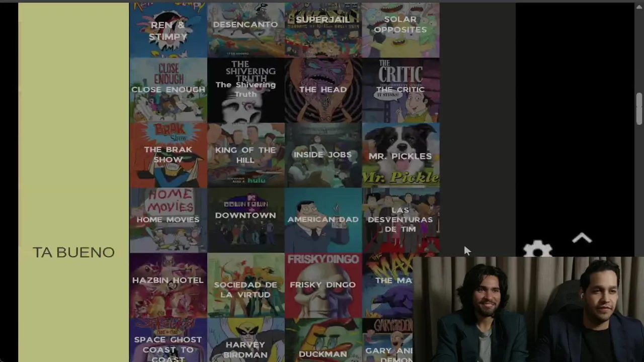The width and height of the screenshot is (644, 362).
Task: Choose Space Ghost Coast to Coast thumbnail
Action: click(x=168, y=340)
